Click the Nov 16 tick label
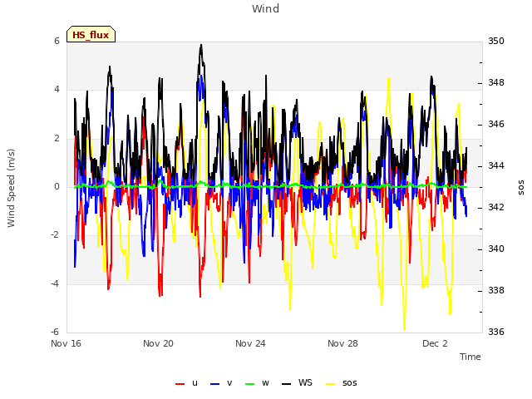The width and height of the screenshot is (532, 399). coord(66,343)
